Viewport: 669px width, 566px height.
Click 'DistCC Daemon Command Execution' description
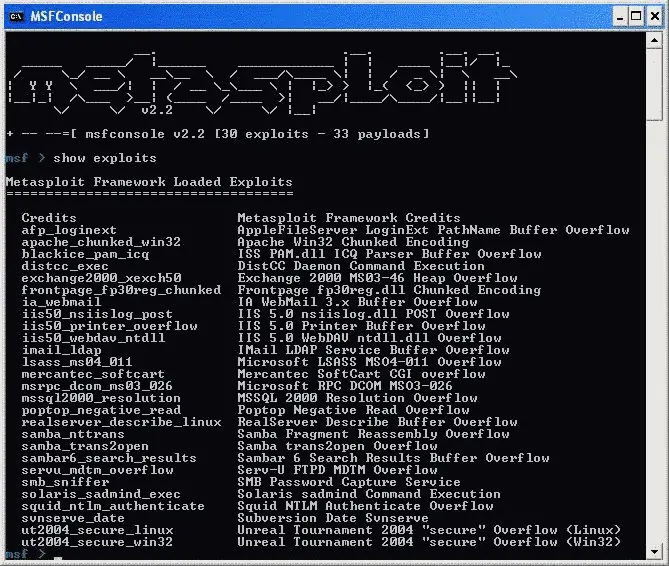coord(361,266)
